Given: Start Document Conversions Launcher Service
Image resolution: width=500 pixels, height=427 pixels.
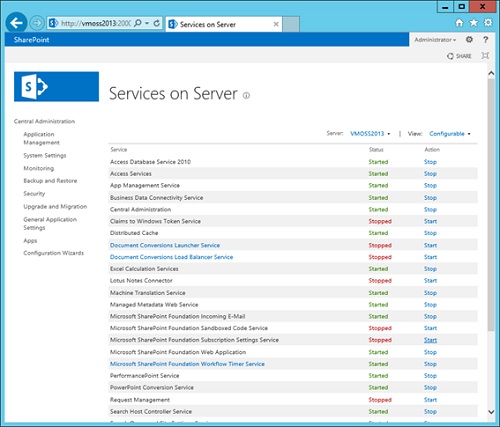Looking at the screenshot, I should coord(430,245).
